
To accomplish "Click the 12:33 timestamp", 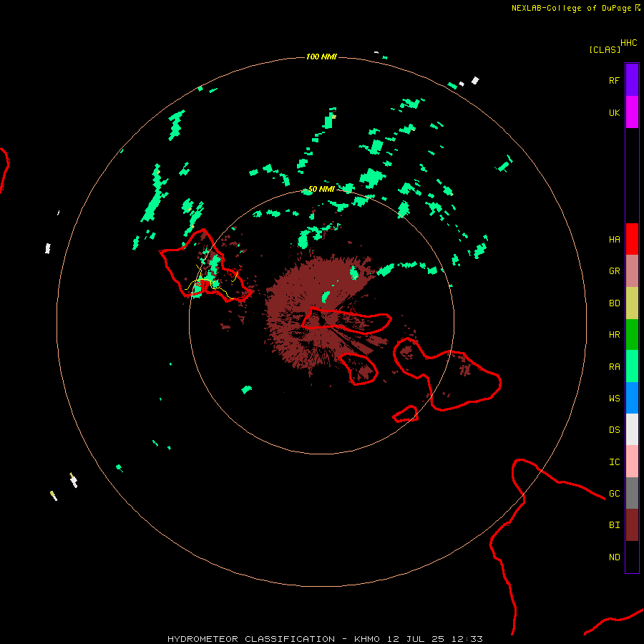I will tap(467, 639).
